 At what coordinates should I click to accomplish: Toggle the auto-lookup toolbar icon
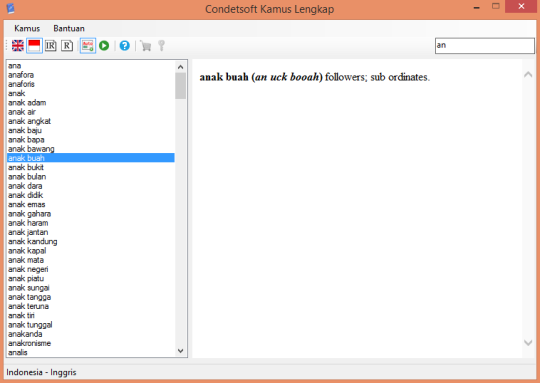(88, 45)
